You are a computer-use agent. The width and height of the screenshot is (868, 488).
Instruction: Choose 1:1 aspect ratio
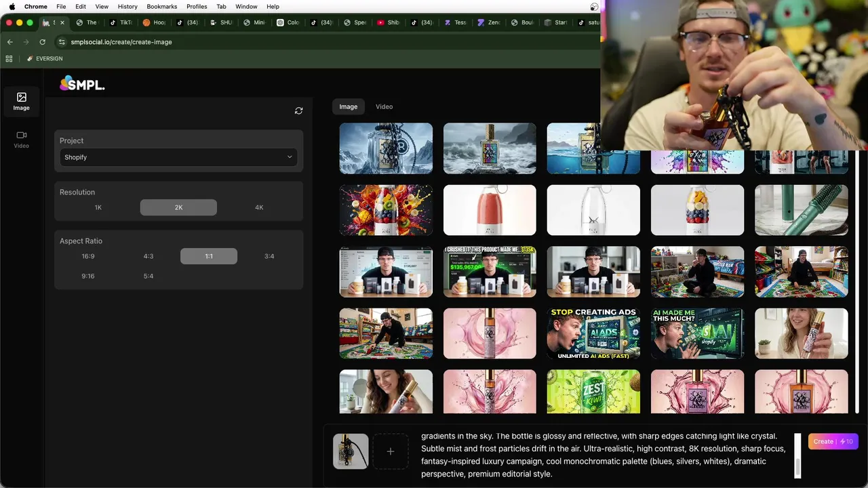(209, 256)
